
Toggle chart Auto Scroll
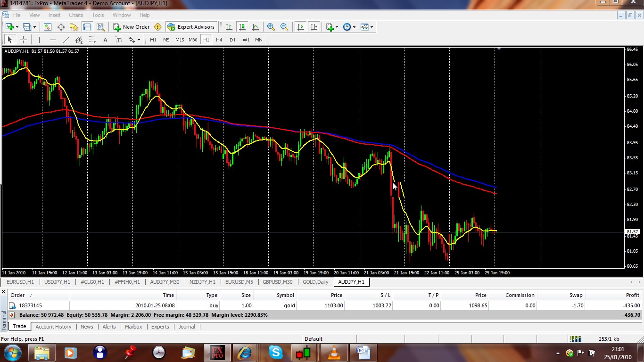pyautogui.click(x=301, y=27)
